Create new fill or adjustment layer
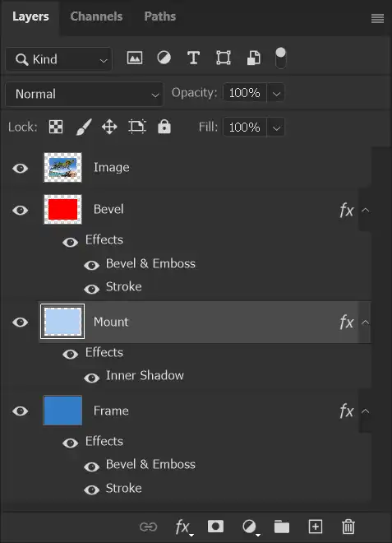Image resolution: width=392 pixels, height=543 pixels. [250, 527]
